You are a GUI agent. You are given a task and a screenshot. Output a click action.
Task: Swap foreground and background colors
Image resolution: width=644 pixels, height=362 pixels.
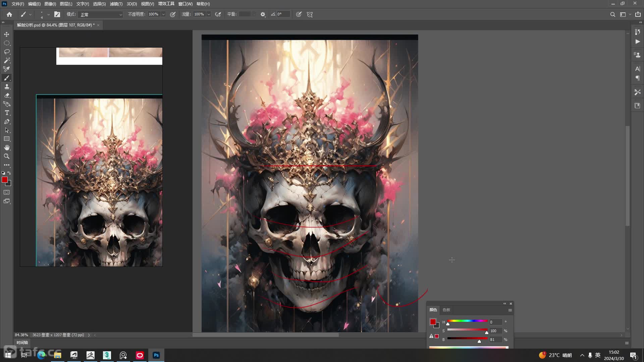(9, 173)
